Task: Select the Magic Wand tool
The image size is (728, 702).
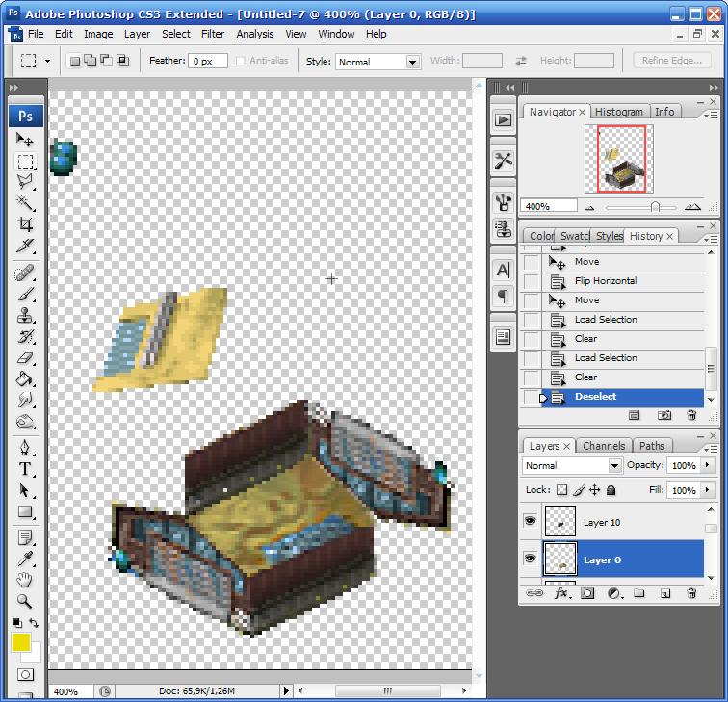Action: coord(25,203)
